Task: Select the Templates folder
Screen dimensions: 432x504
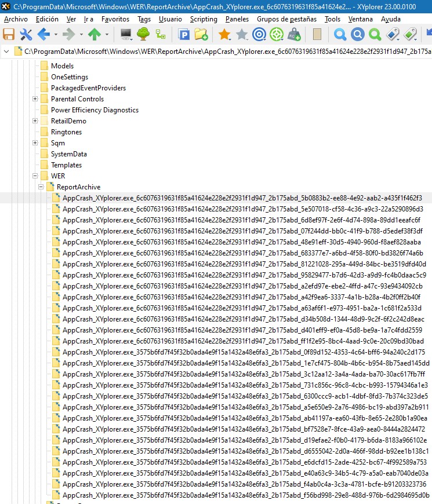Action: coord(66,165)
